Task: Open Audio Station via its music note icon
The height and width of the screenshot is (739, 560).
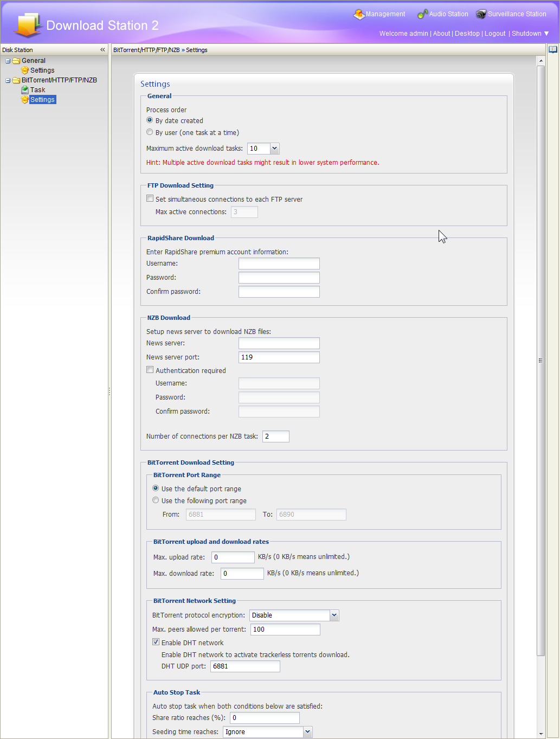Action: (422, 14)
